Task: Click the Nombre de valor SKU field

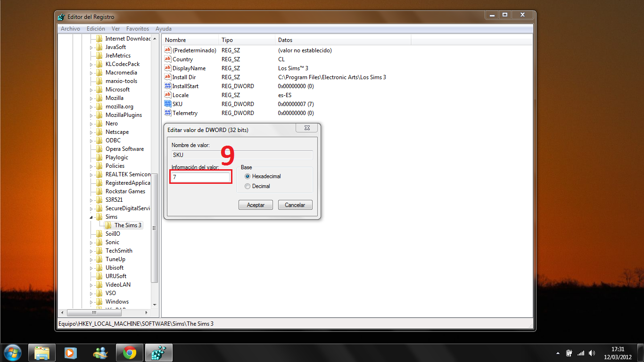Action: (241, 155)
